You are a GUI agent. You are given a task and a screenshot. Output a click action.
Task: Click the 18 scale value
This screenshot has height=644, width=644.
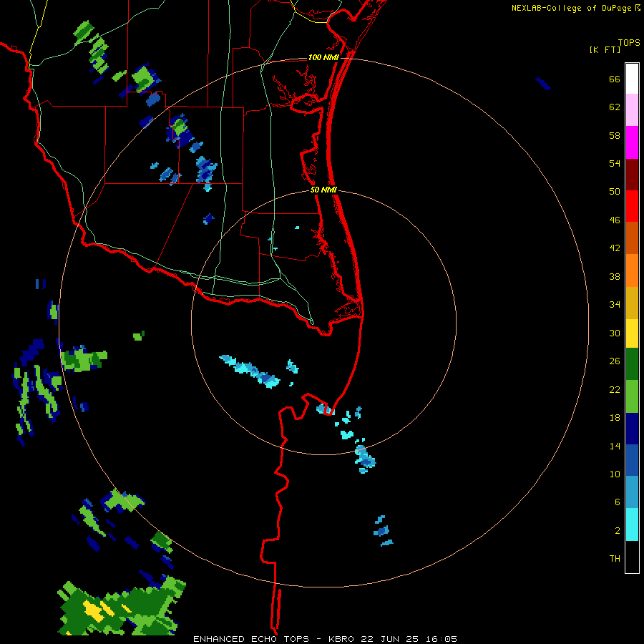615,418
